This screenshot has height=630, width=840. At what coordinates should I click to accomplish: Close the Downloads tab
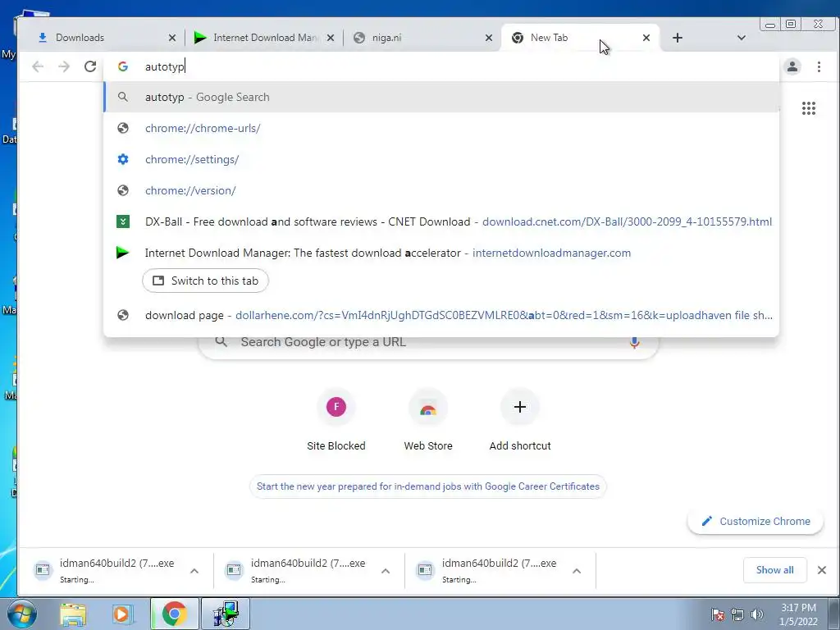tap(172, 38)
